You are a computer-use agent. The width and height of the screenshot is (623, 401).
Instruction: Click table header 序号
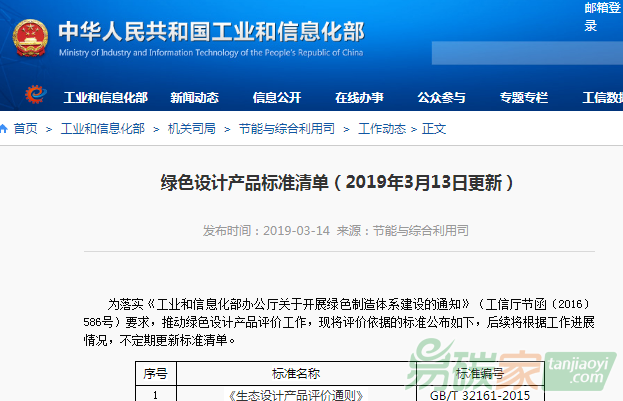click(x=156, y=373)
